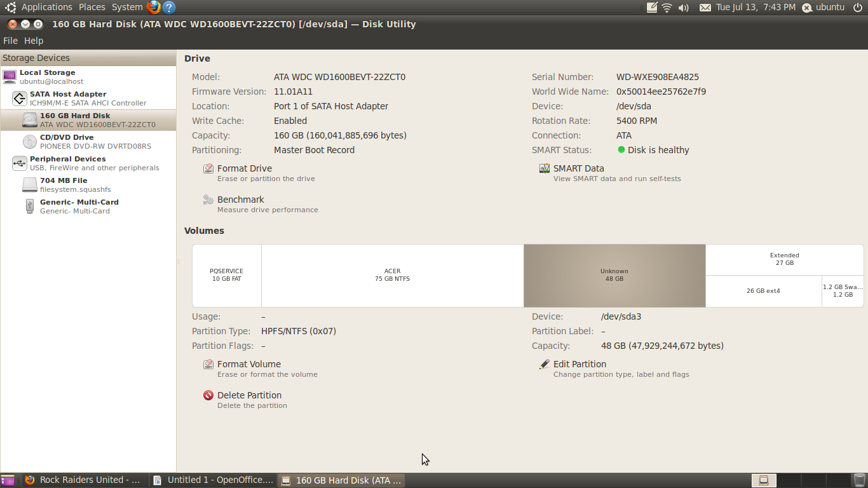Select the 1.2 GB Swap volume
The width and height of the screenshot is (868, 488).
tap(843, 291)
